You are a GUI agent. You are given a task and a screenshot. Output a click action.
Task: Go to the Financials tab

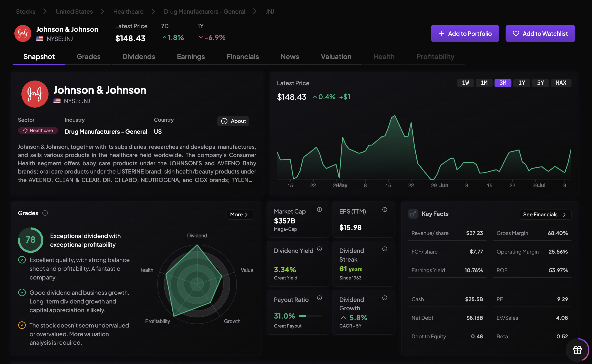[x=243, y=57]
